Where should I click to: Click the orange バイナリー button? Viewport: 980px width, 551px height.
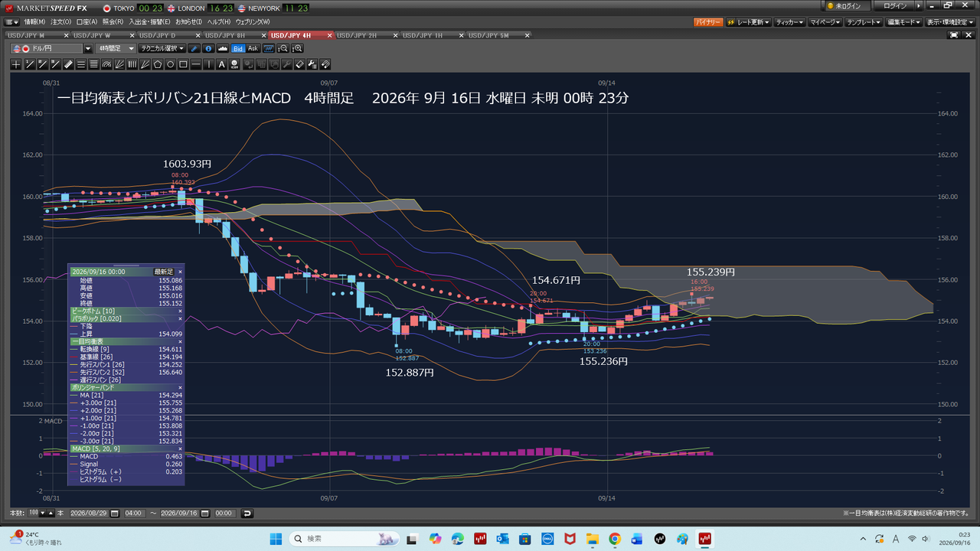pos(708,23)
